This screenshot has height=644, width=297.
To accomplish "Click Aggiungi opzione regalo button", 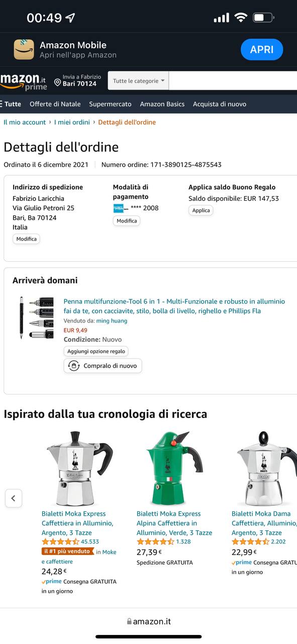I will (x=96, y=351).
